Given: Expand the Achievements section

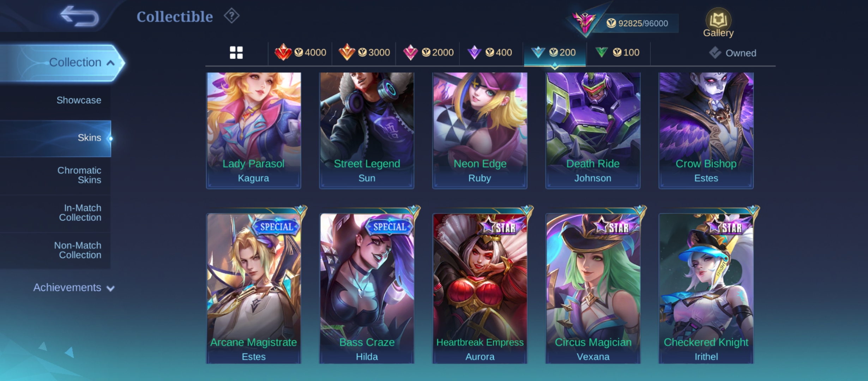Looking at the screenshot, I should pyautogui.click(x=73, y=288).
